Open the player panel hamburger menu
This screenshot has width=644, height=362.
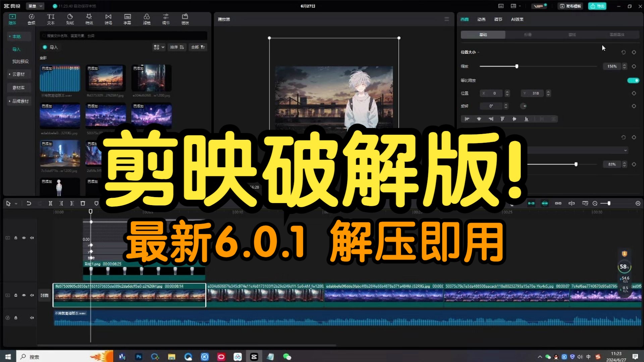pos(447,19)
